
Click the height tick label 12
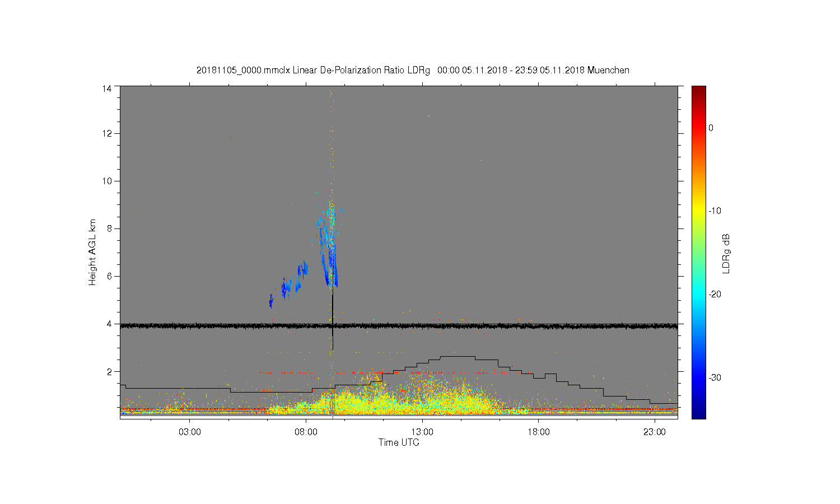pos(107,133)
